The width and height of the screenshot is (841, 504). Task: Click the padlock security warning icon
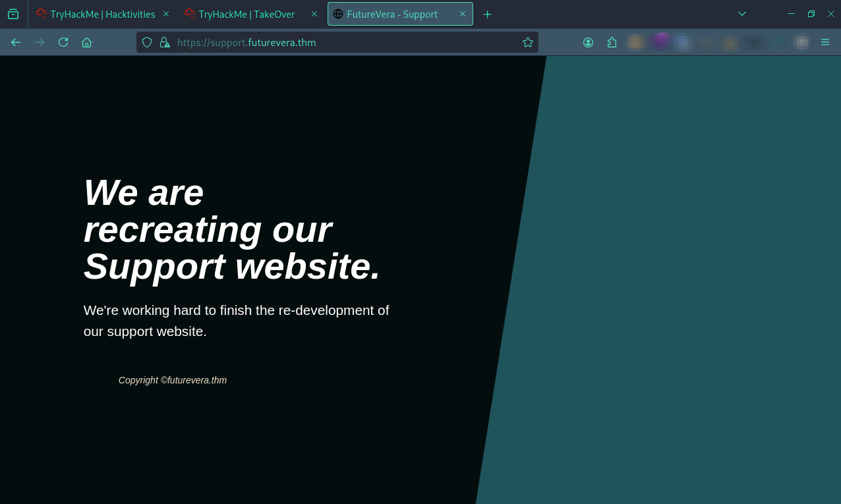click(165, 42)
